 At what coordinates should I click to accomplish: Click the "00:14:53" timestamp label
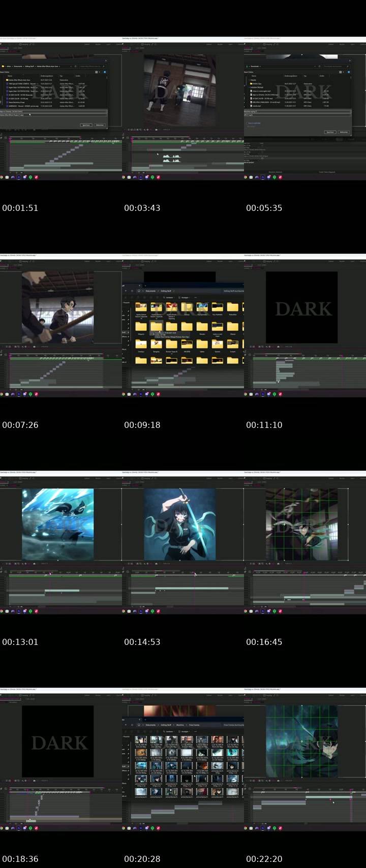142,642
